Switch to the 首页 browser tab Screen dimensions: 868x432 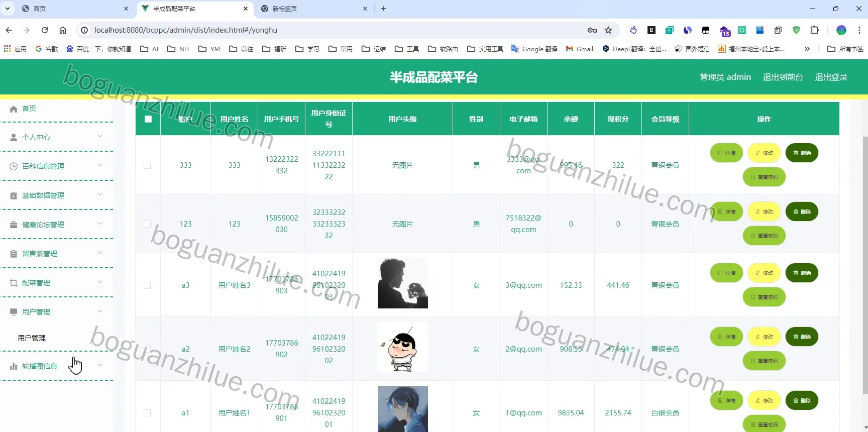coord(75,9)
